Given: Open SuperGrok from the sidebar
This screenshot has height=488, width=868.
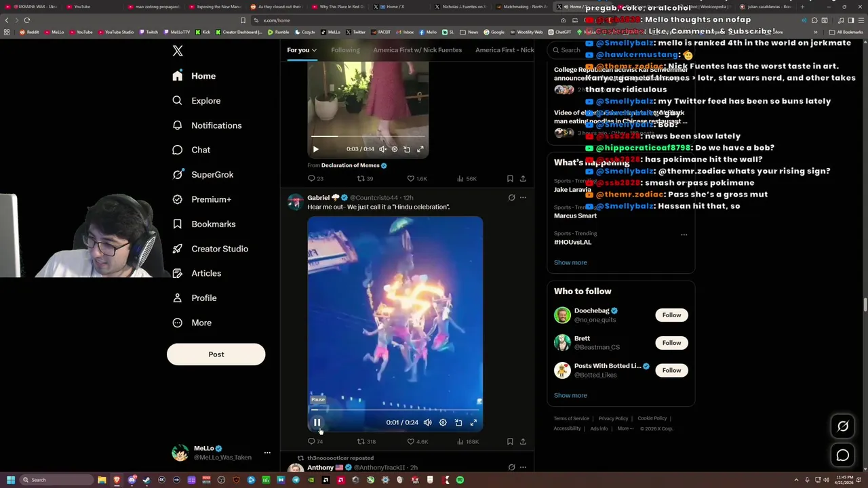Looking at the screenshot, I should pos(203,174).
